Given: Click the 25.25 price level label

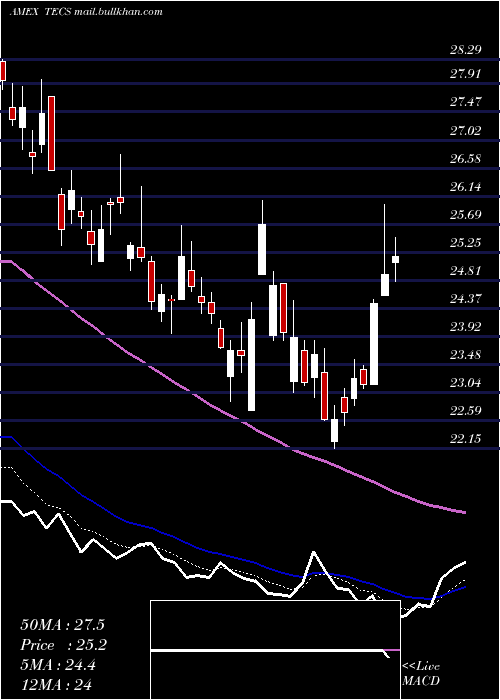Looking at the screenshot, I should 466,243.
